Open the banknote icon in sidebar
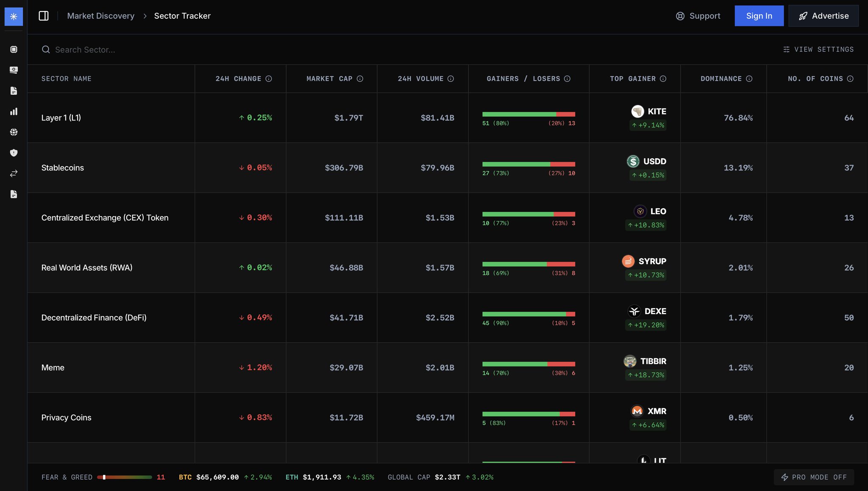Viewport: 868px width, 491px height. point(14,70)
